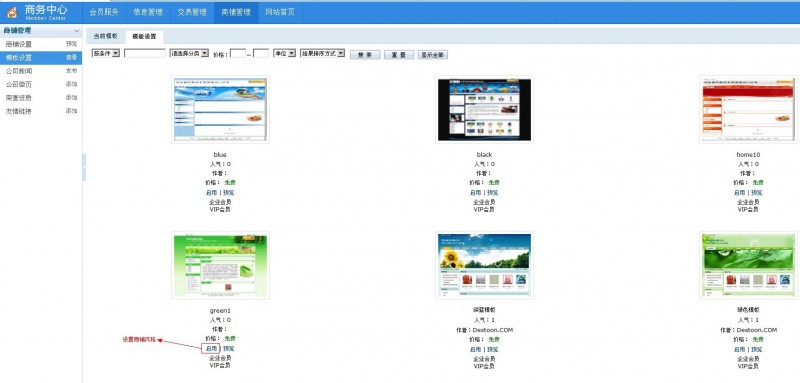
Task: Expand the 按条件 search dropdown
Action: [x=106, y=53]
